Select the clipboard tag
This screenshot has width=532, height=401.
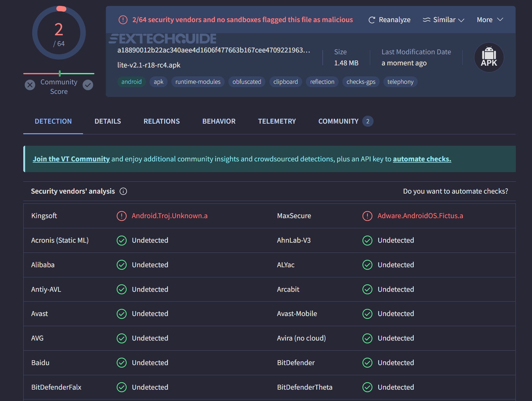click(286, 82)
